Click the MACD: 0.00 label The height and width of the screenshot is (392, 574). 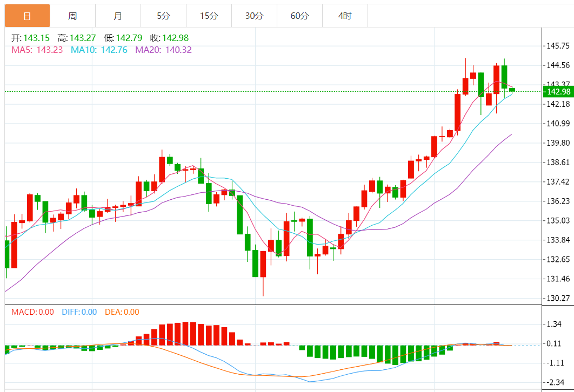(32, 312)
